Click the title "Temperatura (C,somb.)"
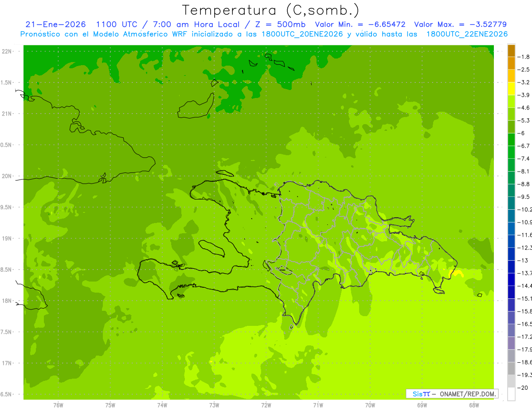The image size is (532, 411). pyautogui.click(x=271, y=10)
